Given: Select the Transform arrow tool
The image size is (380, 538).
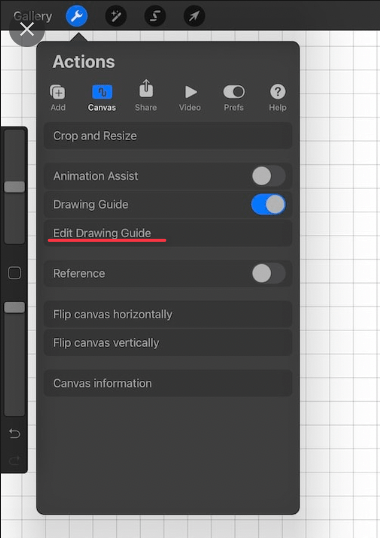Looking at the screenshot, I should tap(194, 16).
